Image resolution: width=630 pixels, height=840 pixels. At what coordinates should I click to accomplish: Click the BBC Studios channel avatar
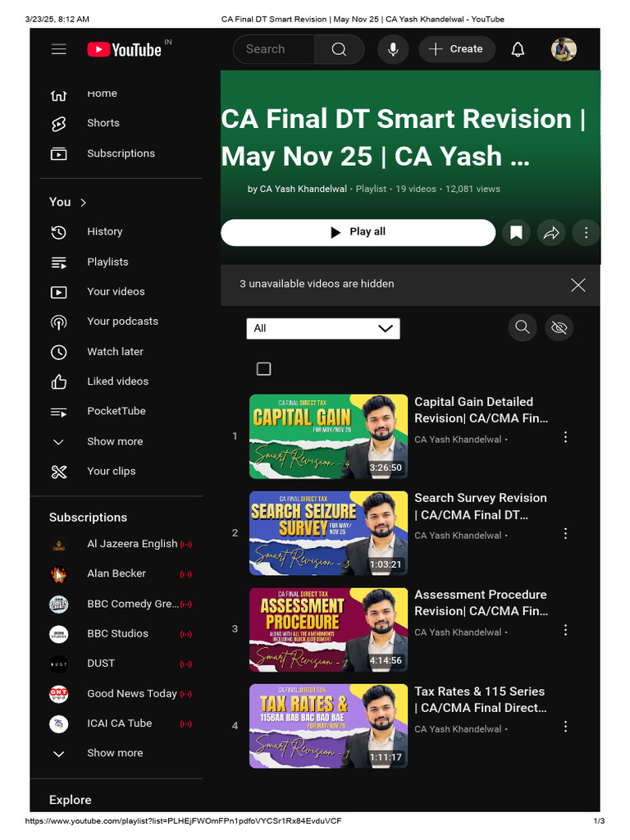59,634
